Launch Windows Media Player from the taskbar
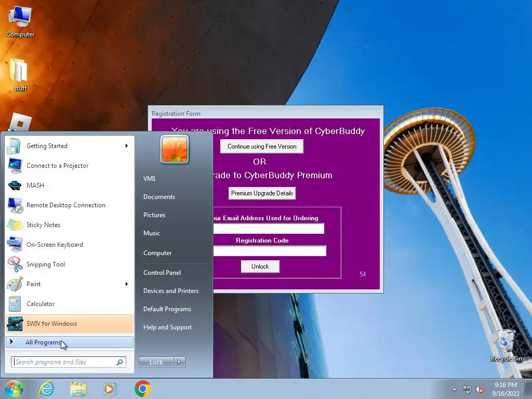Image resolution: width=532 pixels, height=399 pixels. (x=110, y=389)
